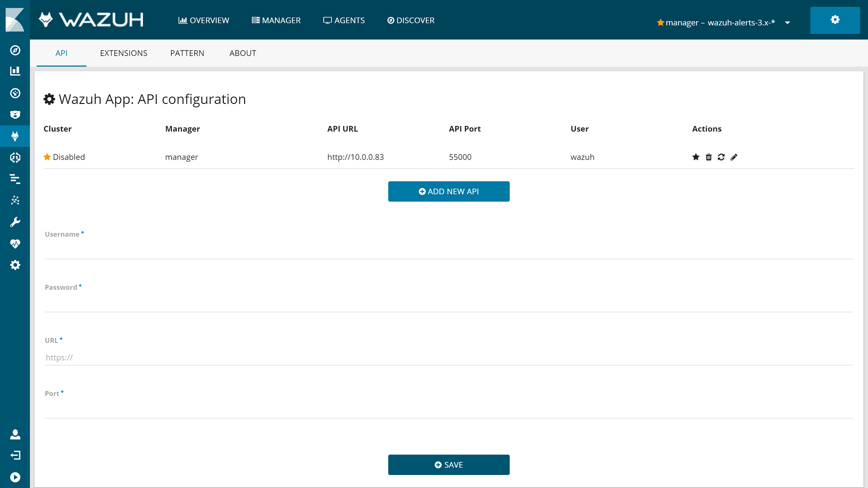This screenshot has width=868, height=488.
Task: Open Monitoring heartbeat icon
Action: tap(15, 244)
